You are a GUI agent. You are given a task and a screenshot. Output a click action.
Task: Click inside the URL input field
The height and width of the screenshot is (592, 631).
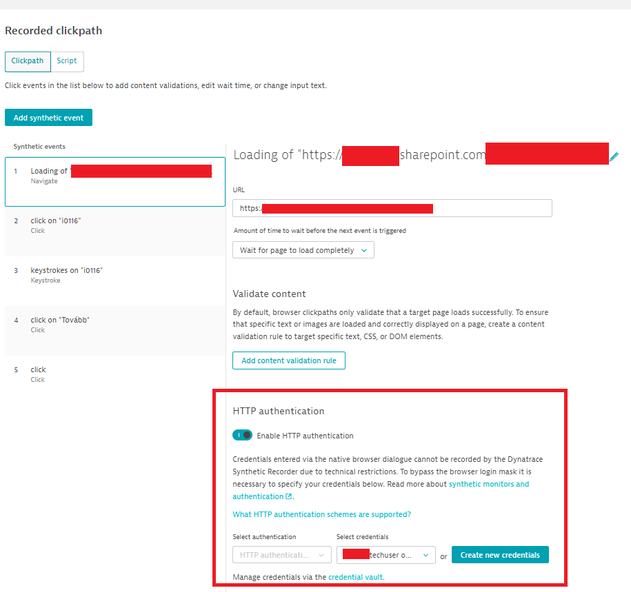392,208
